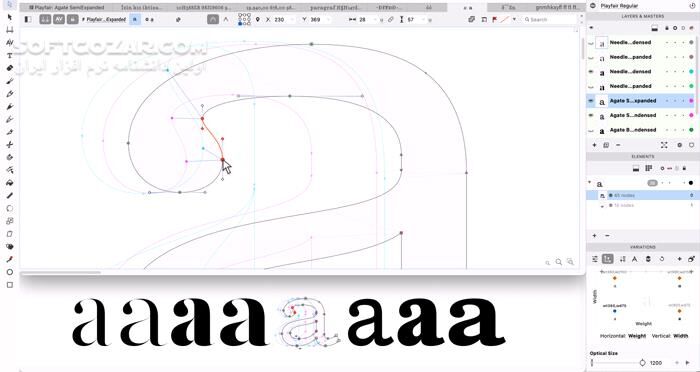Click the sharp node type icon
Image resolution: width=700 pixels, height=372 pixels.
tap(226, 19)
